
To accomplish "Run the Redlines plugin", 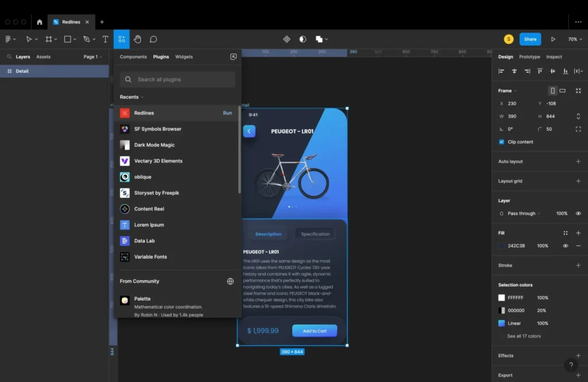I will [227, 113].
